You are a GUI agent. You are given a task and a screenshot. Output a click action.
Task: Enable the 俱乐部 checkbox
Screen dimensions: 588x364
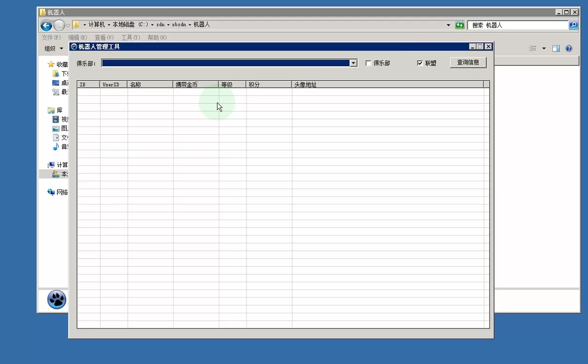(x=368, y=63)
